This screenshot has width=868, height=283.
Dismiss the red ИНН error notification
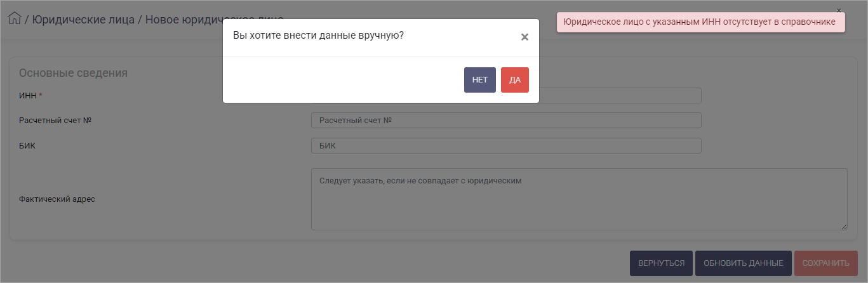point(838,11)
